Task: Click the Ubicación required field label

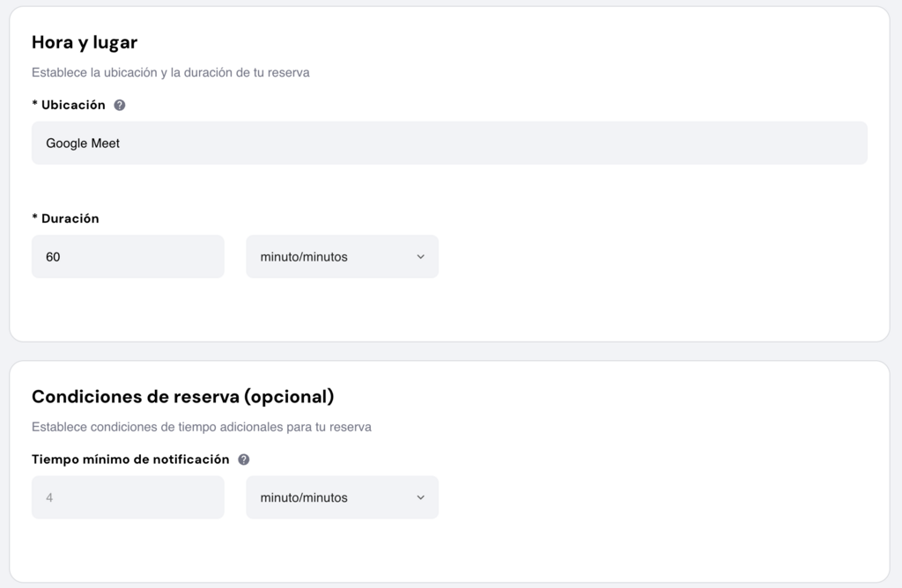Action: click(x=70, y=104)
